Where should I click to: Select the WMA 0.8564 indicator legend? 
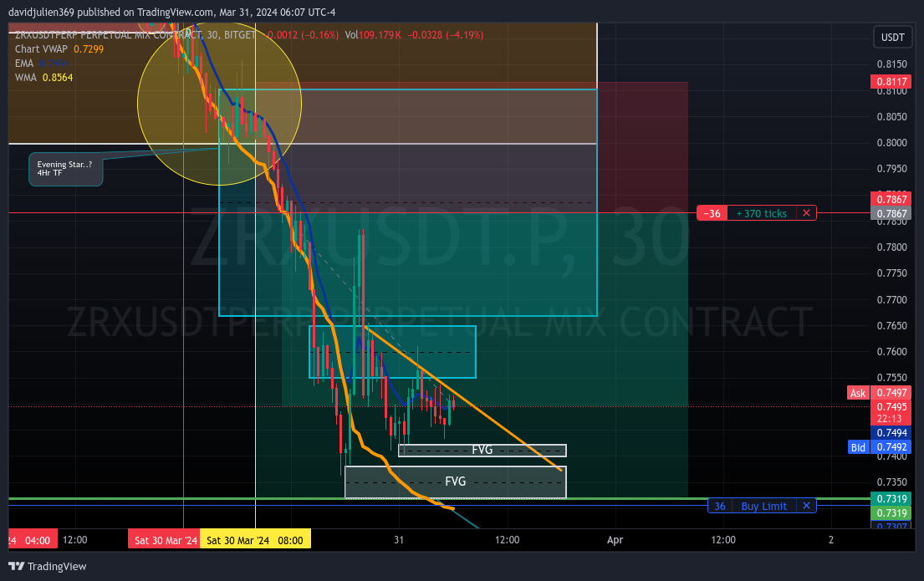pyautogui.click(x=43, y=77)
